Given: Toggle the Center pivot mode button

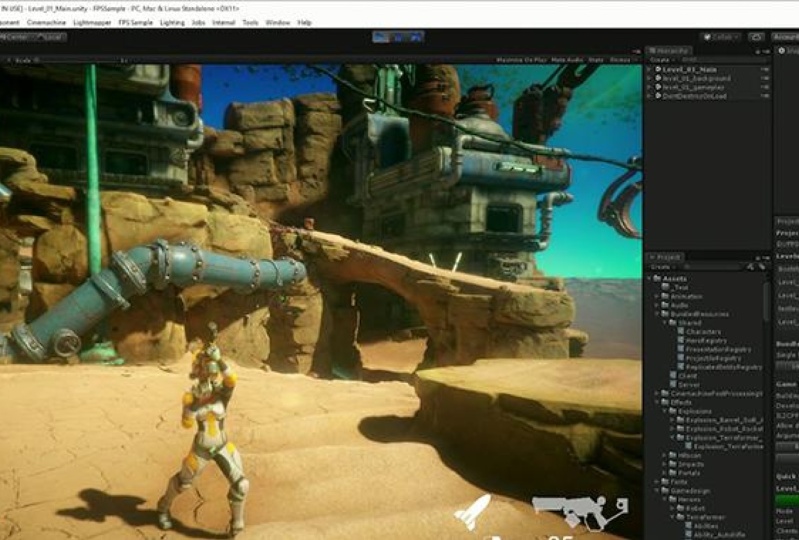Looking at the screenshot, I should point(16,37).
